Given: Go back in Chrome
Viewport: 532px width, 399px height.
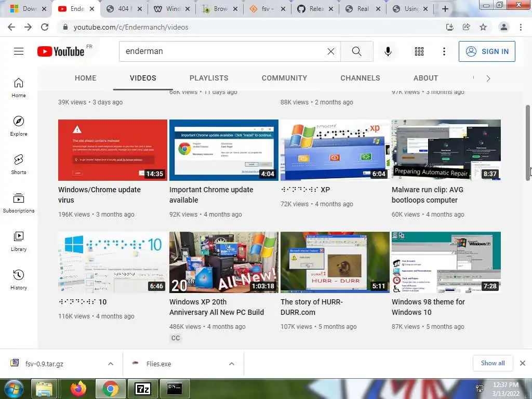Looking at the screenshot, I should pos(11,27).
